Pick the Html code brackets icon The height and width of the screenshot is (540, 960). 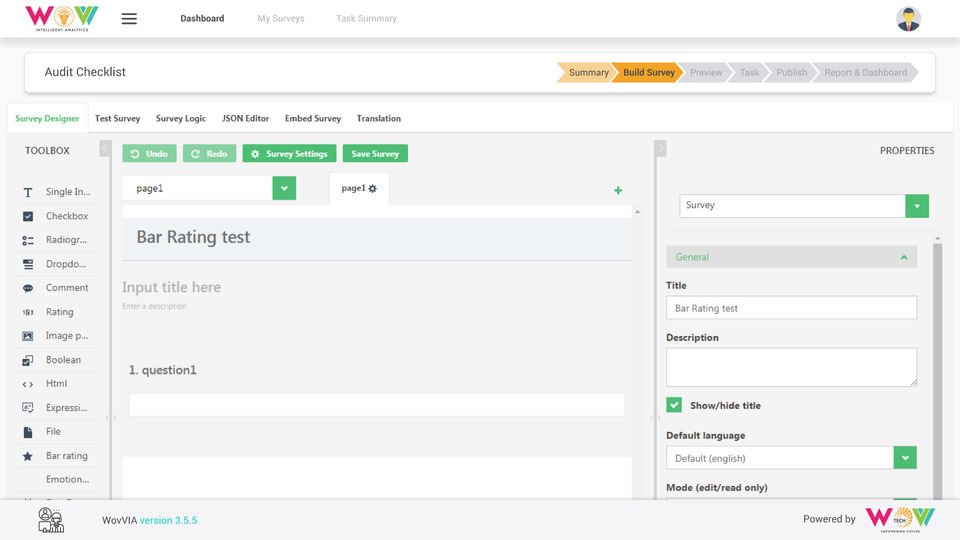pyautogui.click(x=28, y=384)
